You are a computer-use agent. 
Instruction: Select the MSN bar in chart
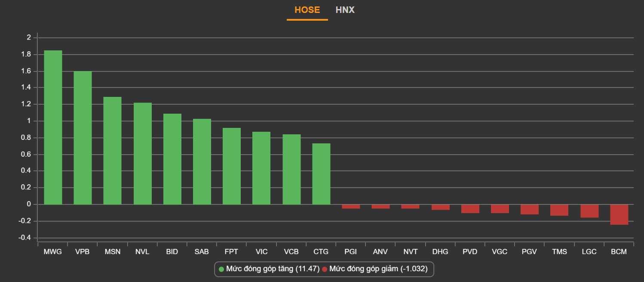[x=113, y=151]
